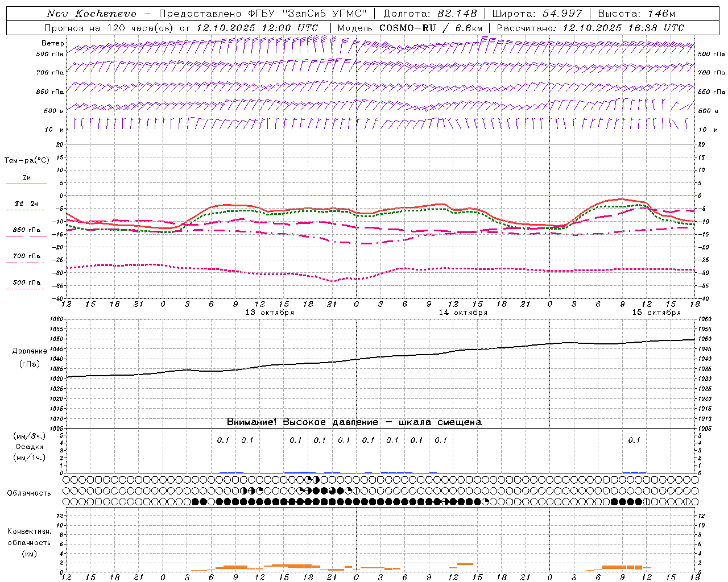Click the 0.1 precipitation value above 15 октября

tap(634, 440)
